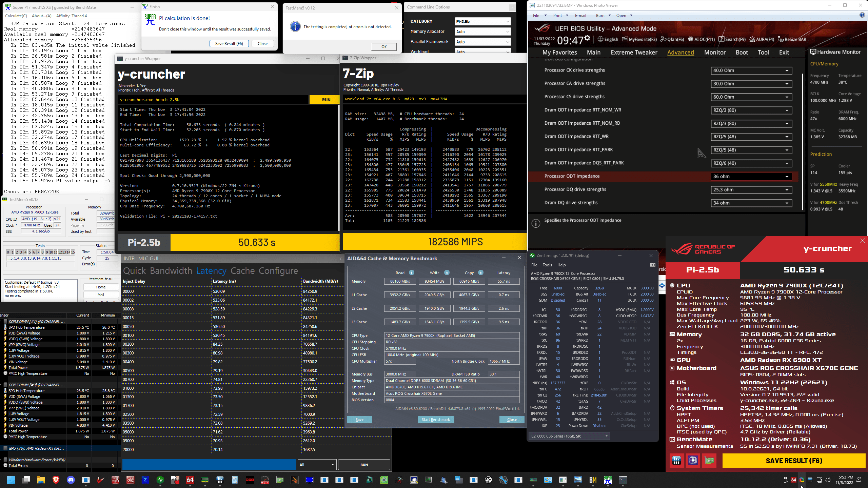Viewport: 868px width, 488px height.
Task: Click the AIDA64 Copy info icon
Action: [x=480, y=272]
